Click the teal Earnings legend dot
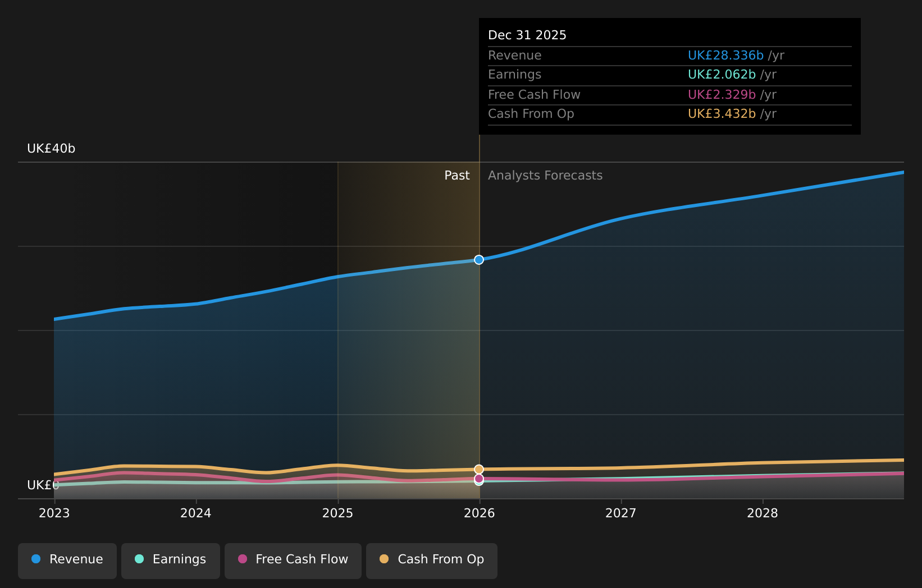 pos(139,559)
